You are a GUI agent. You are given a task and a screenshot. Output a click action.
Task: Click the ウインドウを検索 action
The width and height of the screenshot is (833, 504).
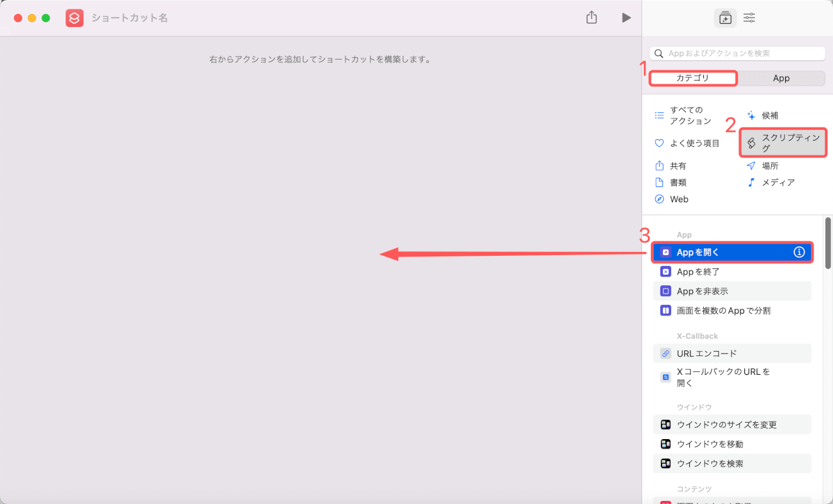coord(732,464)
